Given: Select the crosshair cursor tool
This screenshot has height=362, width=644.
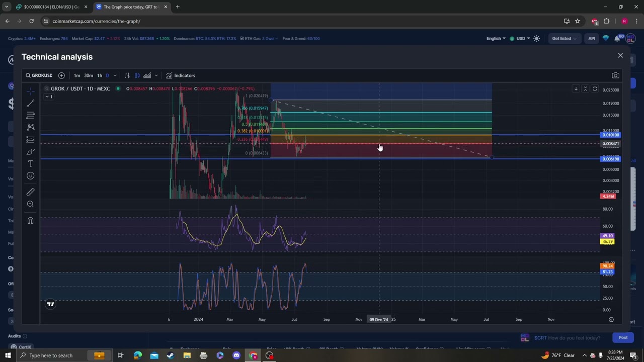Looking at the screenshot, I should tap(30, 91).
